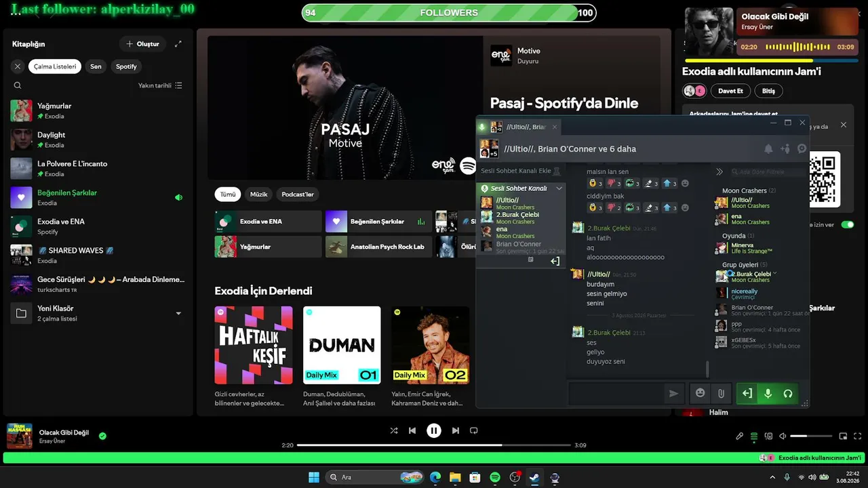Screen dimensions: 868x488
Task: Open La Polvere E L'incanto in library
Action: (98, 168)
